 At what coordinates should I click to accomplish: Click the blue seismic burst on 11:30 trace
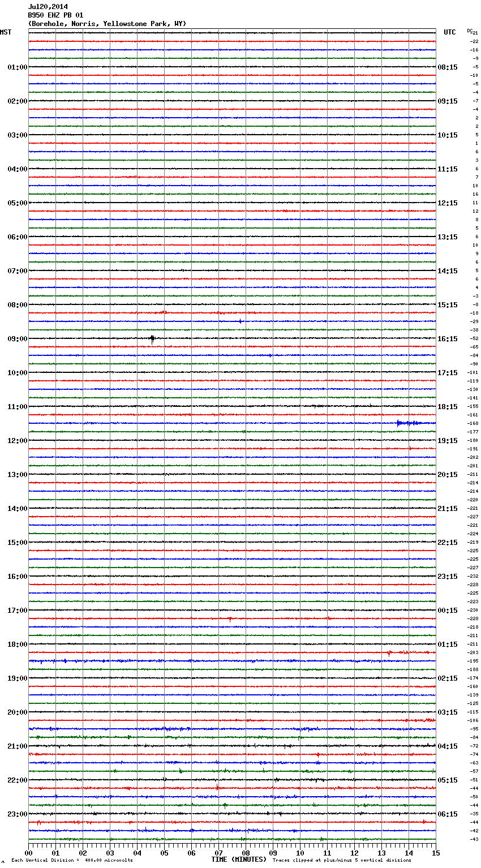point(410,423)
